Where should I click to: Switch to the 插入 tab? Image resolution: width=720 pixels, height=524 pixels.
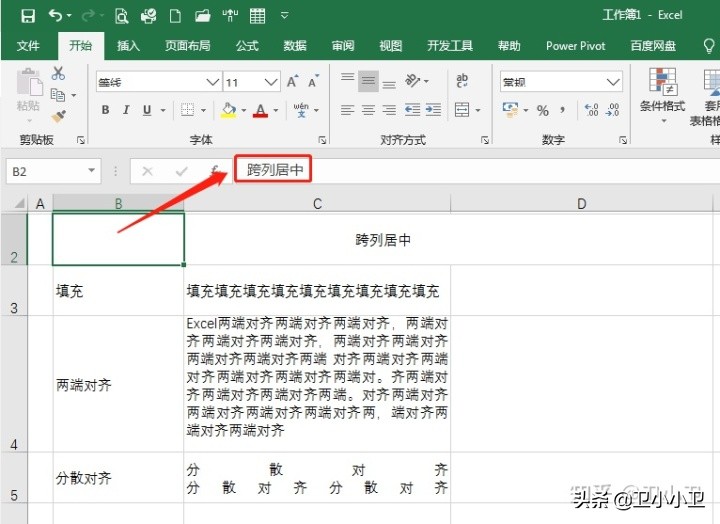[x=128, y=46]
